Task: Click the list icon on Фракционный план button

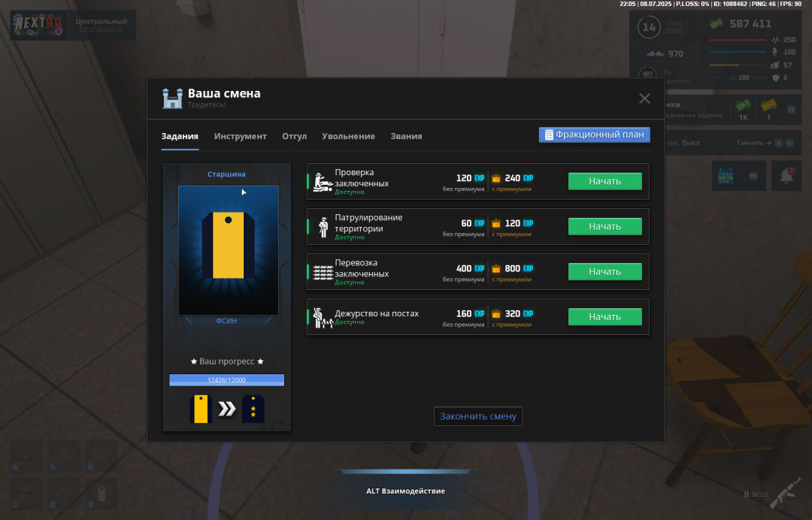Action: pos(549,135)
